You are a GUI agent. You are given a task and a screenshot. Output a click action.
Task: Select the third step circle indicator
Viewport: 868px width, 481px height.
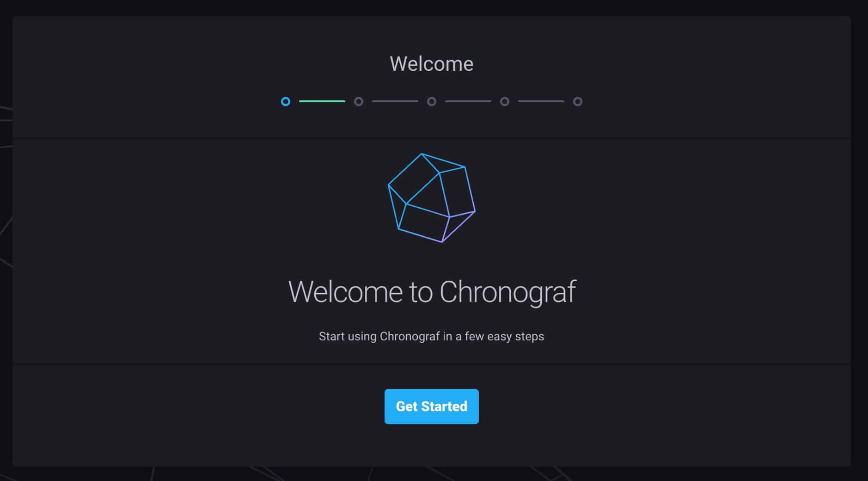tap(432, 101)
